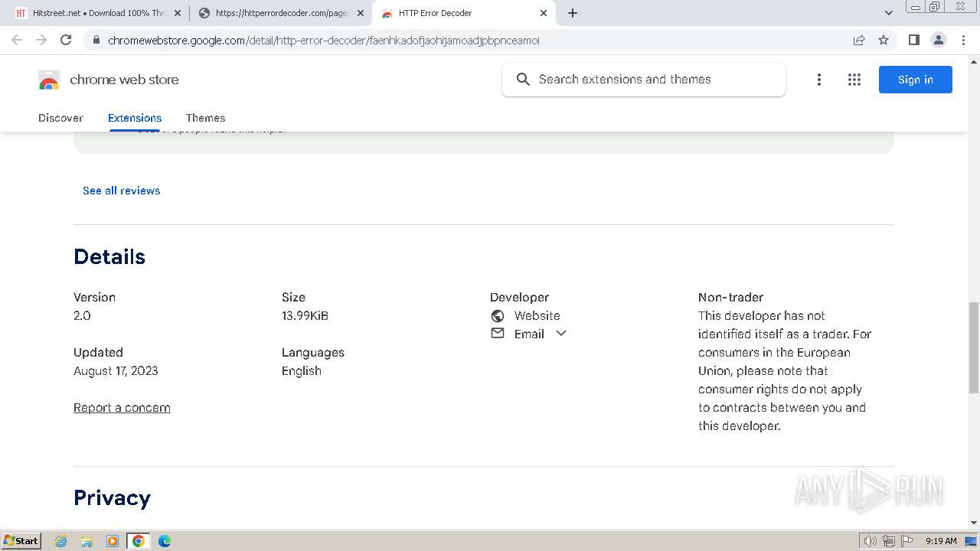
Task: Open the developer Website link
Action: [x=537, y=315]
